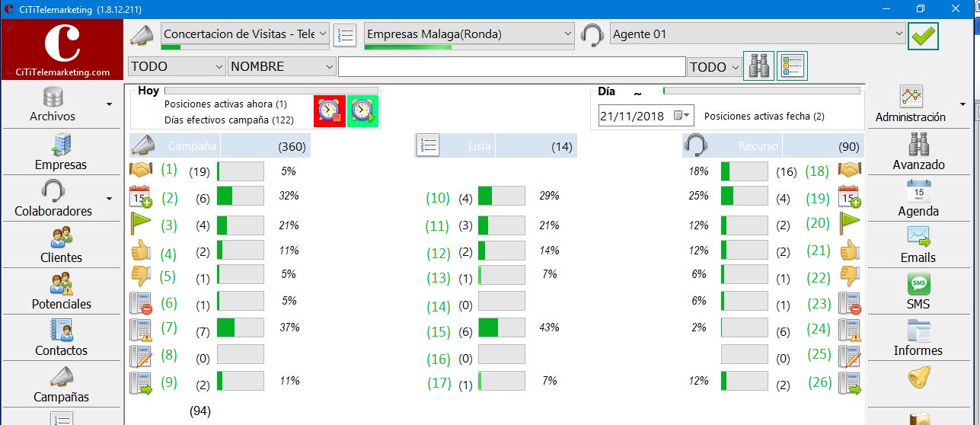Viewport: 980px width, 425px height.
Task: Click the Campaña header label
Action: (x=192, y=146)
